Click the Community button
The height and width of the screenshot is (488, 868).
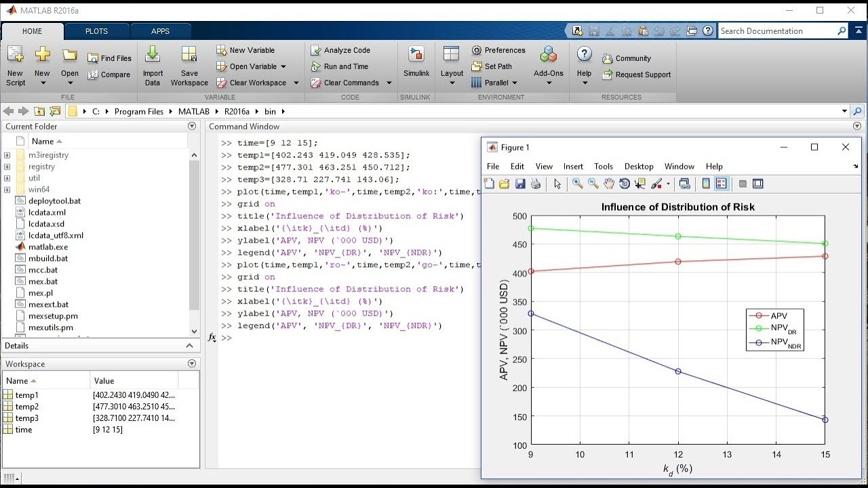pos(627,58)
